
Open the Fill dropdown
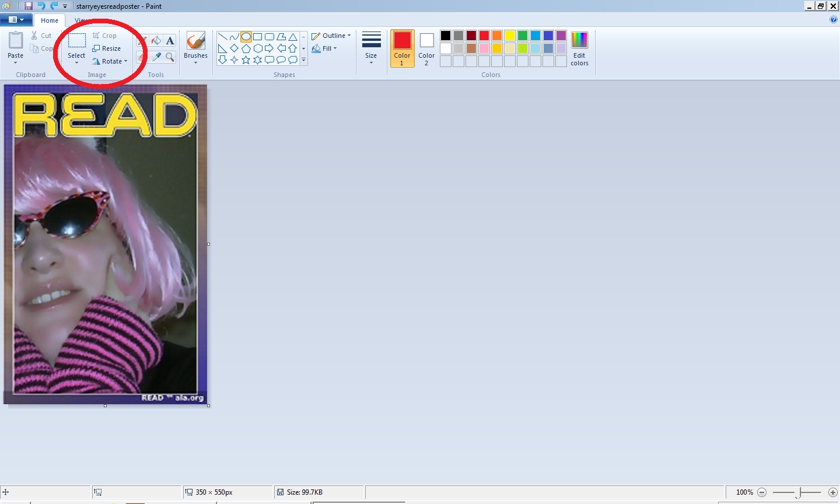324,48
